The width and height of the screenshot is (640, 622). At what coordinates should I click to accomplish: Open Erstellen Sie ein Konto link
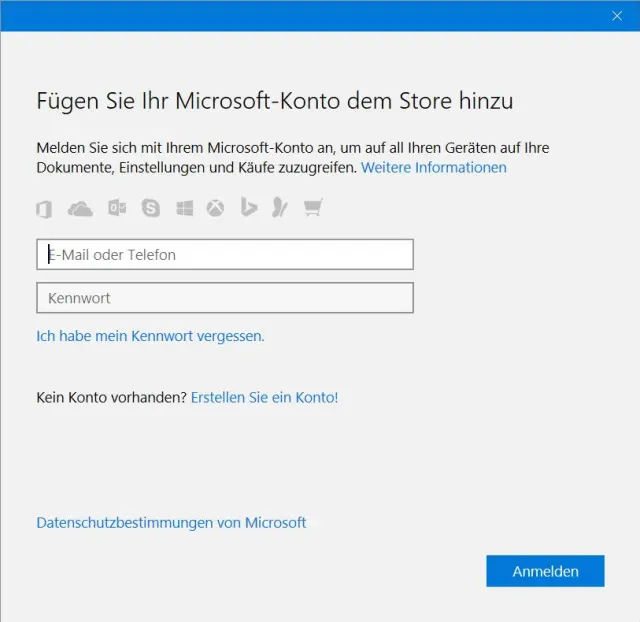265,398
